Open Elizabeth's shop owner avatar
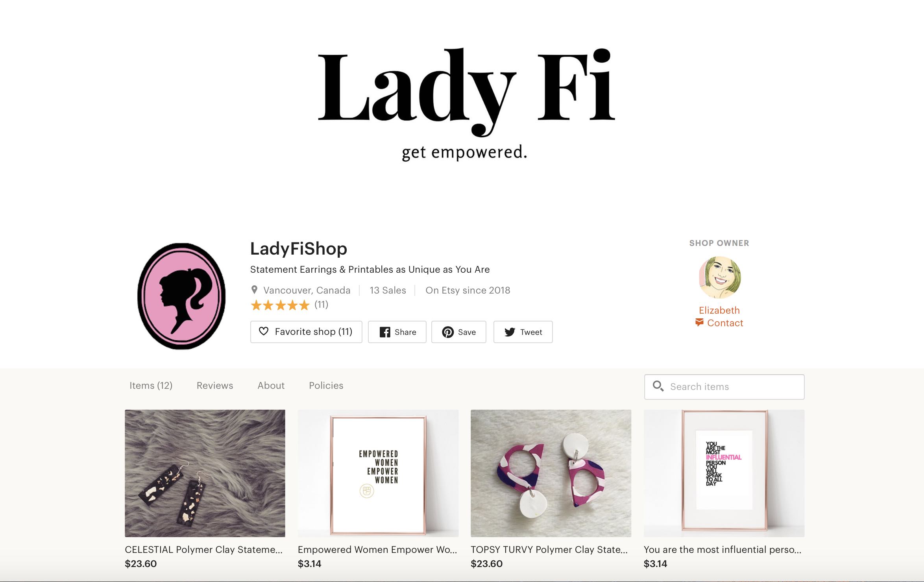This screenshot has height=582, width=924. coord(720,277)
